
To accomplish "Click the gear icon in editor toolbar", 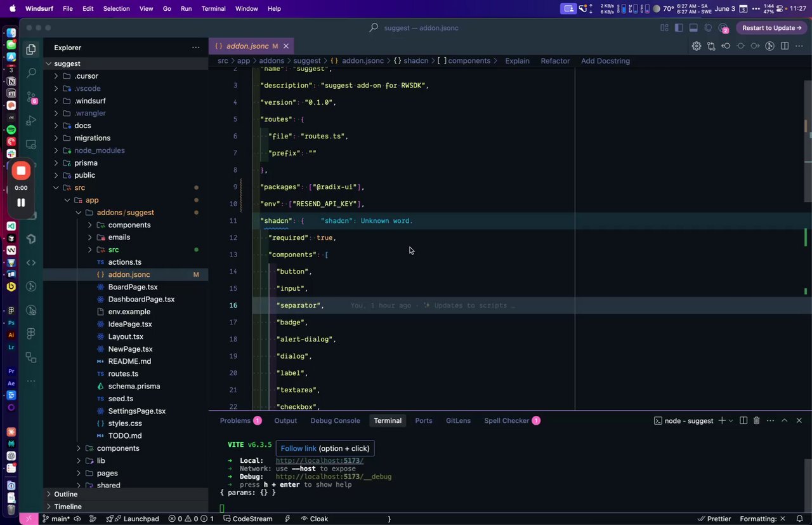I will (697, 46).
